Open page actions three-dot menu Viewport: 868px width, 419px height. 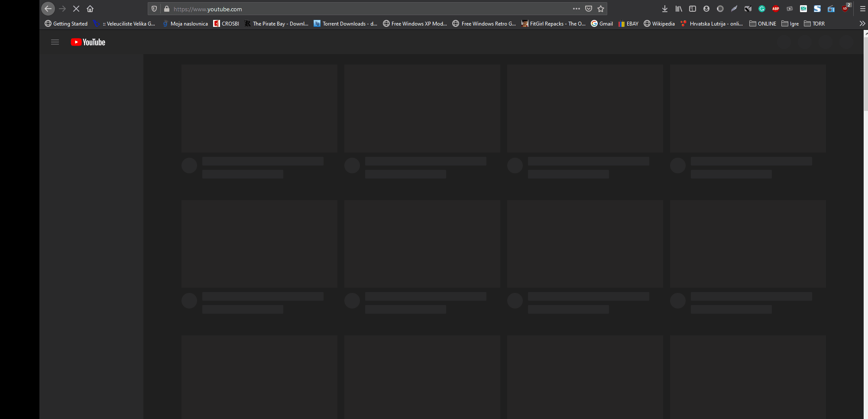click(576, 9)
